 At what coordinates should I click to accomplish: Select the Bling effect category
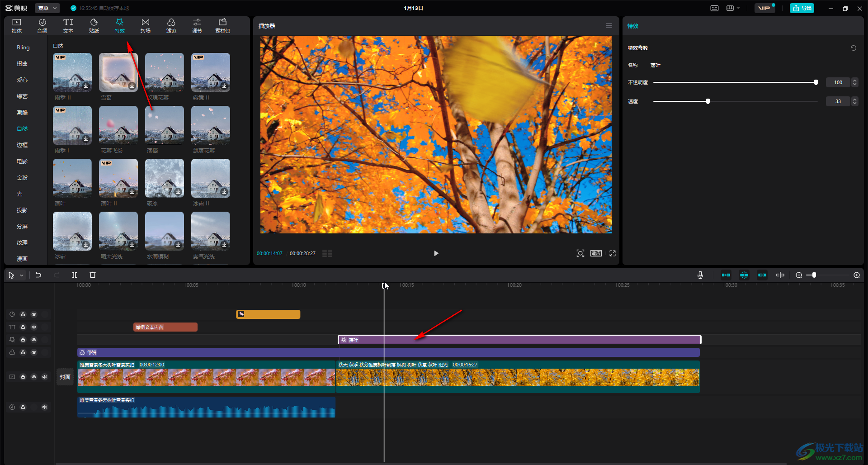click(x=23, y=47)
